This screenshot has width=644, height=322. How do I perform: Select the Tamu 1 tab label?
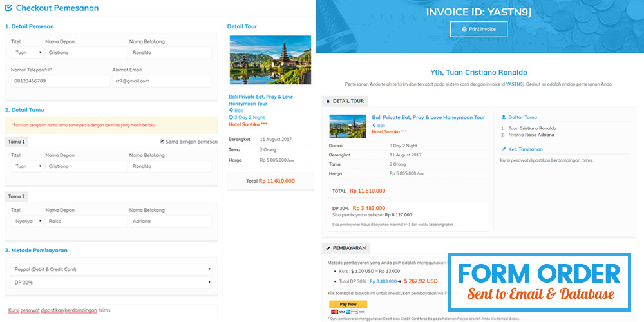click(16, 142)
